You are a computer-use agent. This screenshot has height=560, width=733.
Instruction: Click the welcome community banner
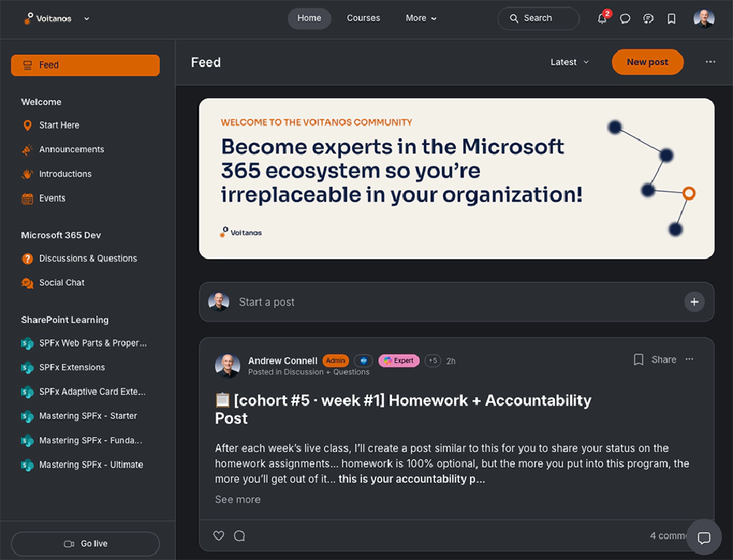(x=457, y=179)
